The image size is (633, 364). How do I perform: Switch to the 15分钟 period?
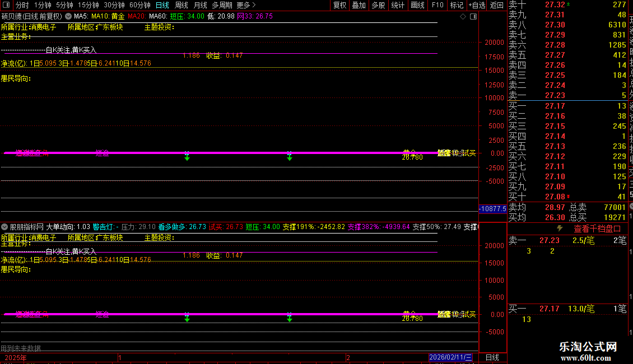pyautogui.click(x=88, y=5)
